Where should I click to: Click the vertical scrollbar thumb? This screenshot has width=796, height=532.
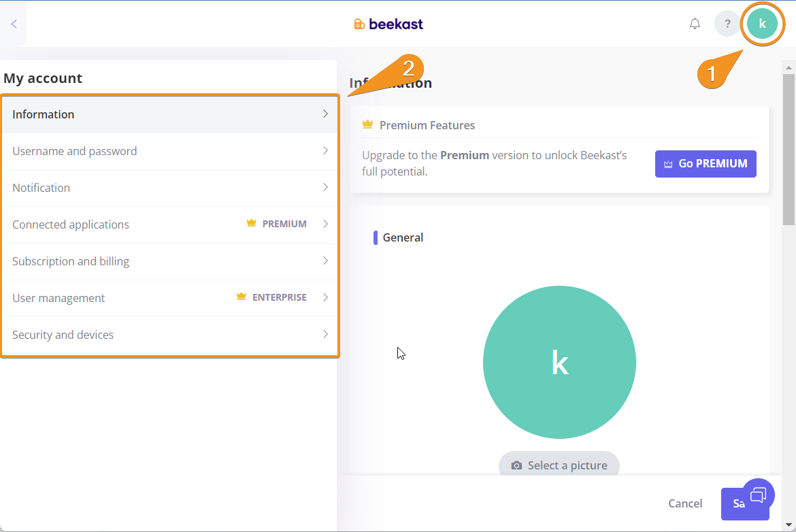pyautogui.click(x=789, y=149)
